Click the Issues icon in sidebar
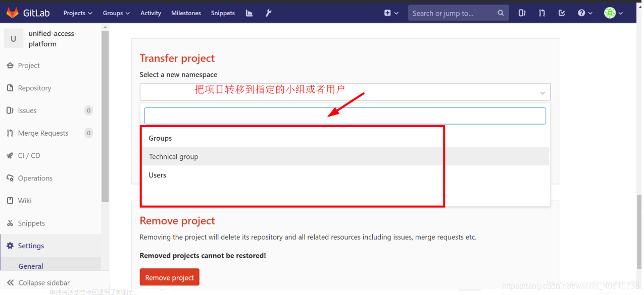 tap(10, 110)
